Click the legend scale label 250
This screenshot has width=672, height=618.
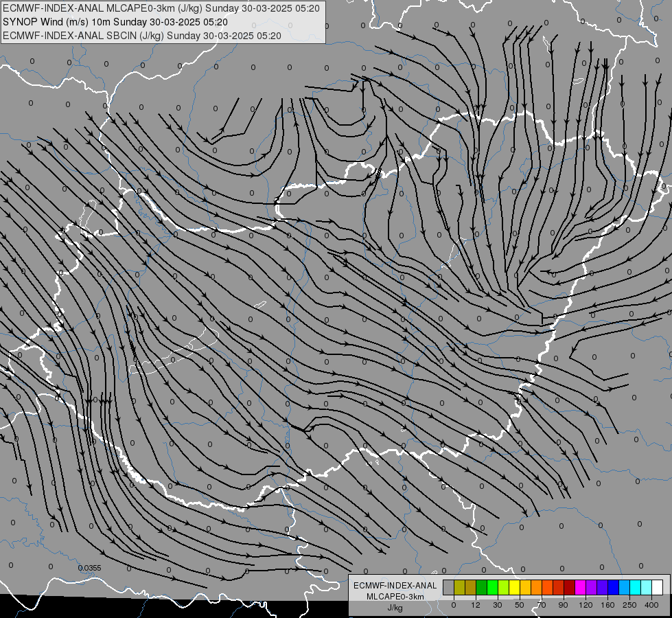pos(629,605)
